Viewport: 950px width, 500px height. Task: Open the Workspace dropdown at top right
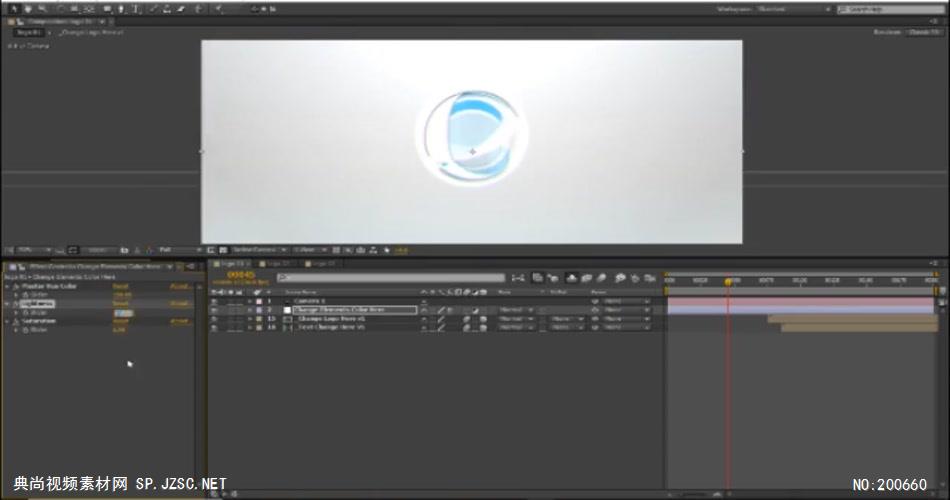point(794,9)
